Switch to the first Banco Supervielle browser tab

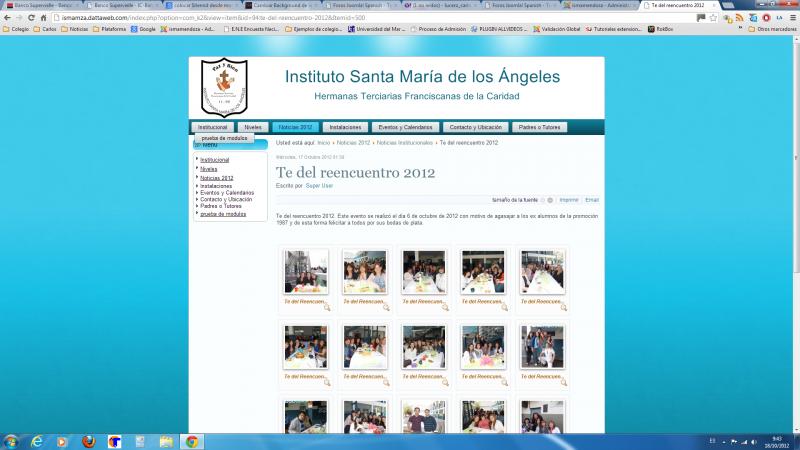pyautogui.click(x=41, y=5)
